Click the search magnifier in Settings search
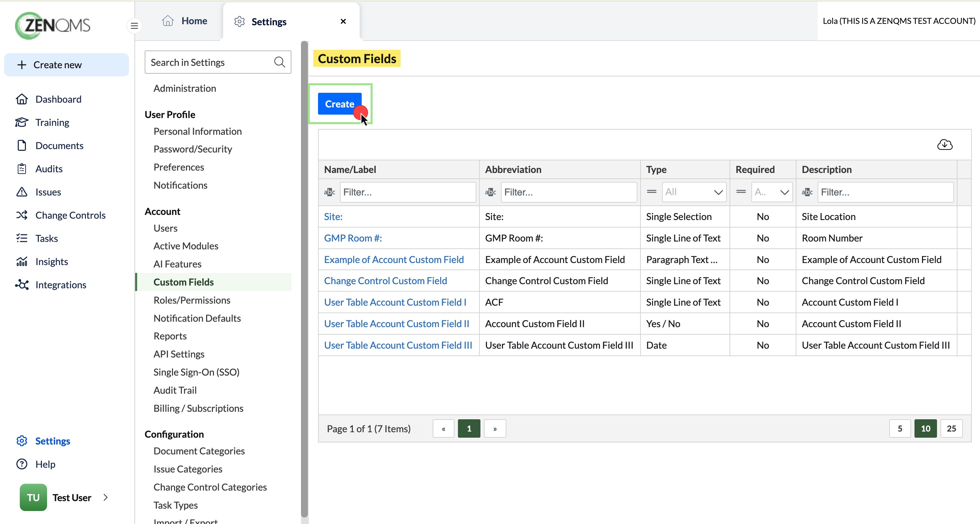Screen dimensions: 980x524 pos(279,62)
